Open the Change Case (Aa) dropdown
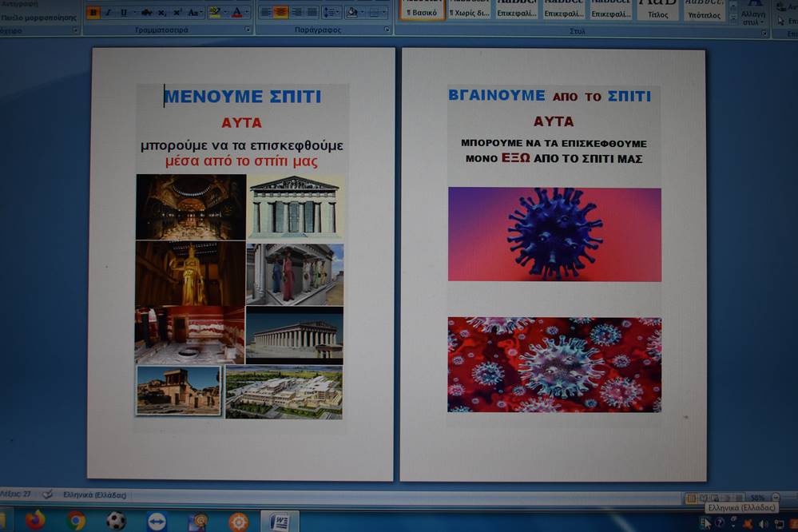This screenshot has height=532, width=798. pos(195,12)
